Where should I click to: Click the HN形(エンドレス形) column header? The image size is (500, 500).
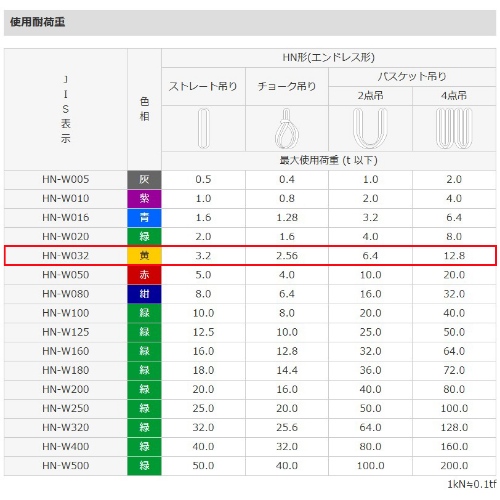[x=329, y=58]
